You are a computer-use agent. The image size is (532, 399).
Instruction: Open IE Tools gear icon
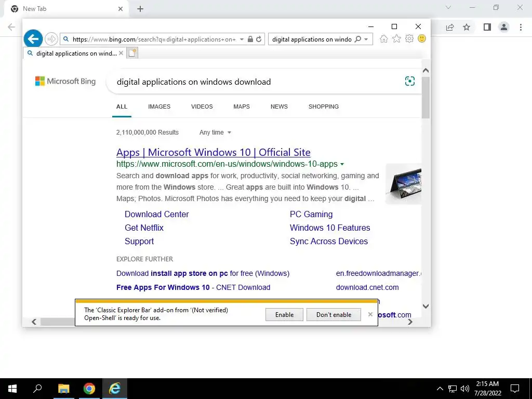click(x=409, y=38)
